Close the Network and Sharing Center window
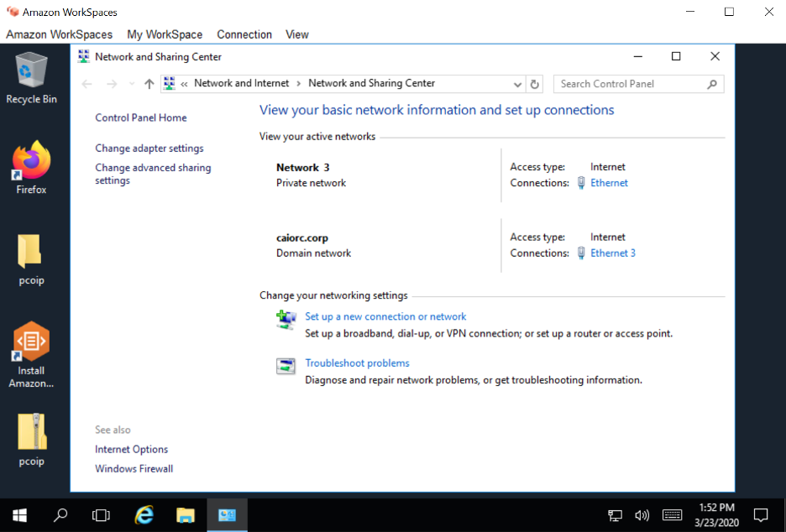Screen dimensions: 786x532 [x=715, y=56]
